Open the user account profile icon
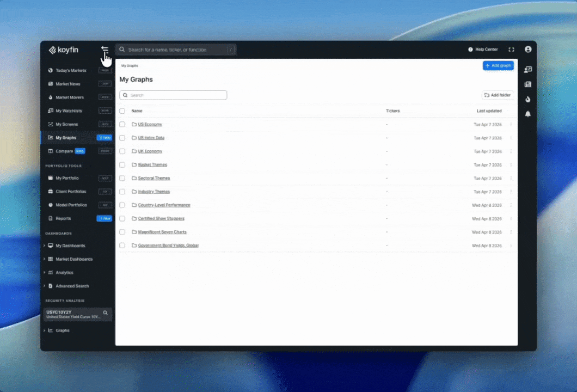The width and height of the screenshot is (577, 392). click(x=527, y=50)
